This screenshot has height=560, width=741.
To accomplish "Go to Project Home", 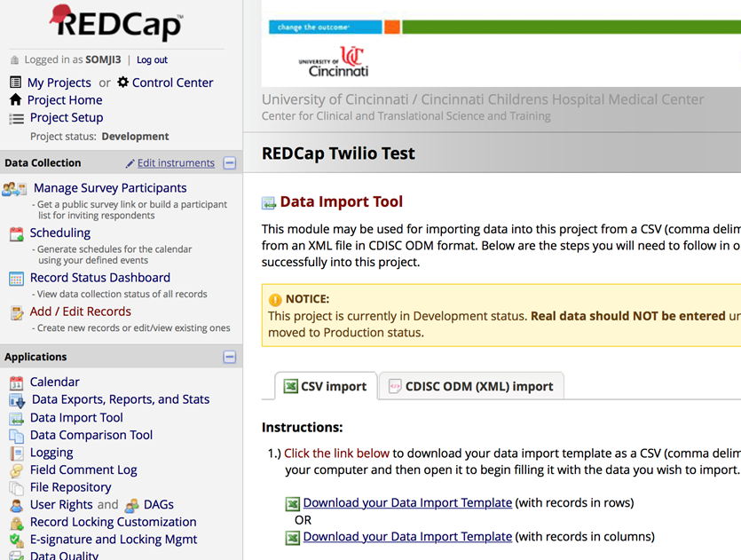I will pyautogui.click(x=65, y=100).
